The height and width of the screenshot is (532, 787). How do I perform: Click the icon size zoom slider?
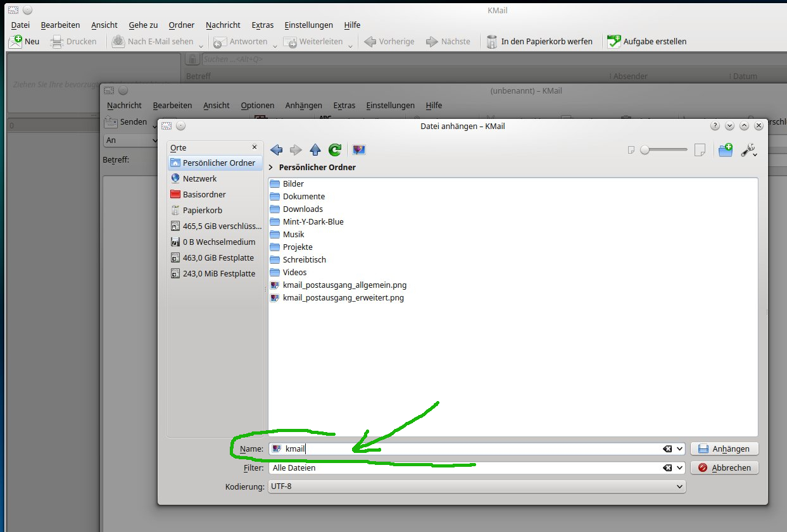pos(664,150)
